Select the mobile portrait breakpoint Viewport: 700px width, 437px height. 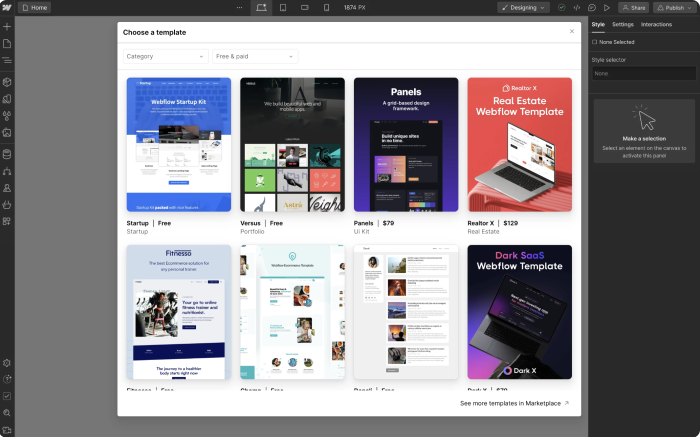(326, 8)
